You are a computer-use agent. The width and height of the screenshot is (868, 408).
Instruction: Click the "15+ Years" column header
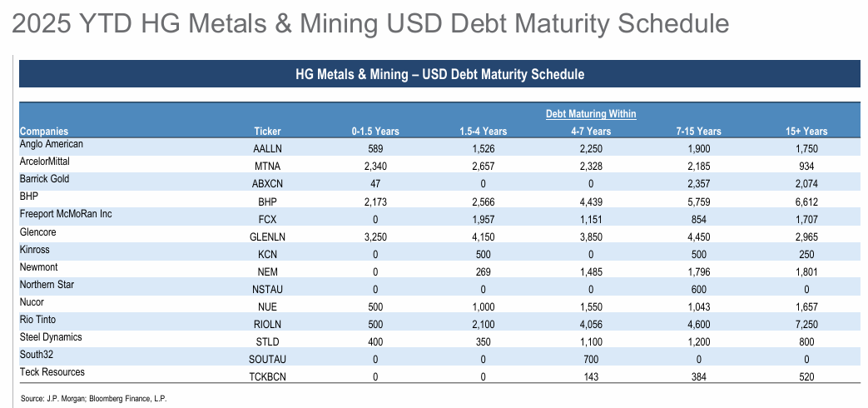806,131
